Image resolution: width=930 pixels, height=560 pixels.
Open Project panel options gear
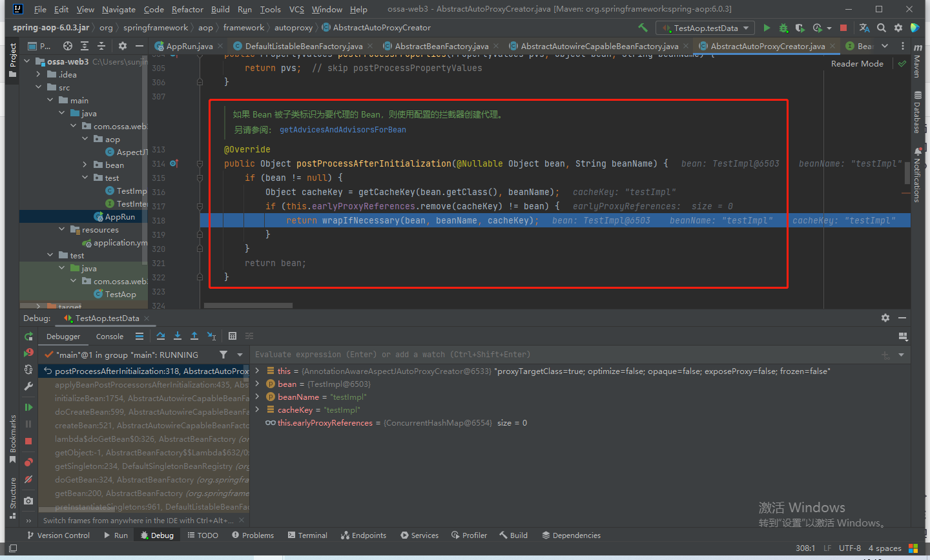pyautogui.click(x=123, y=46)
